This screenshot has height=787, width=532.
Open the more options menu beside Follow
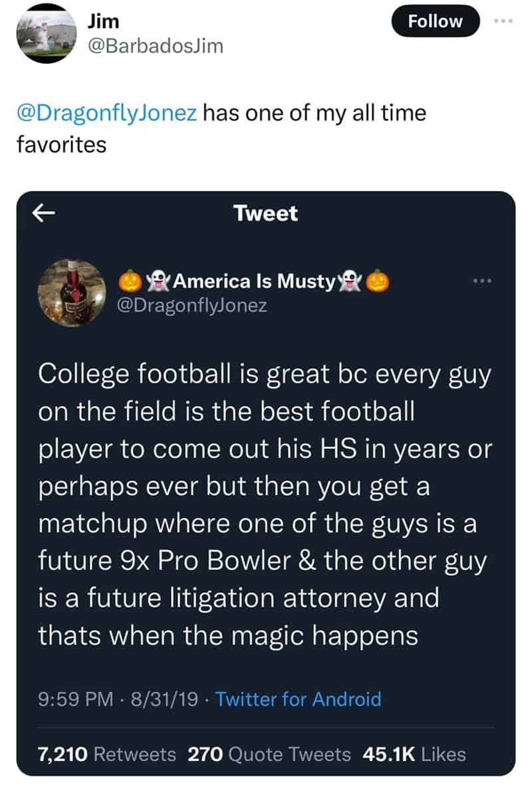click(505, 20)
